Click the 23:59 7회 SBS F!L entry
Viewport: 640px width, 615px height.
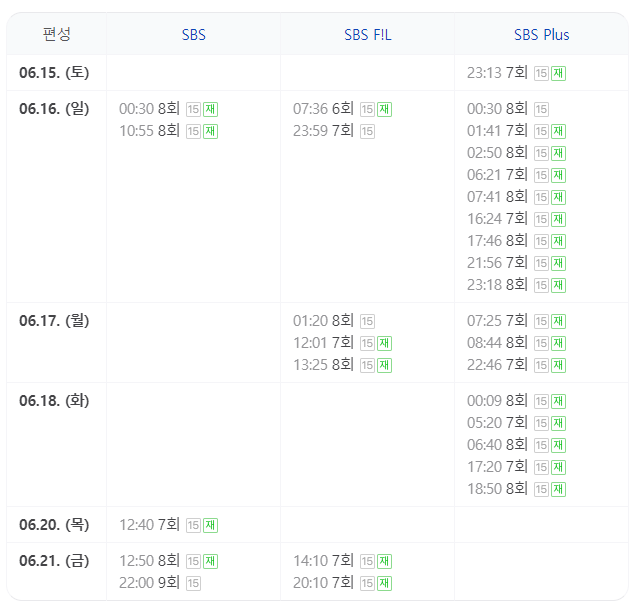[323, 131]
